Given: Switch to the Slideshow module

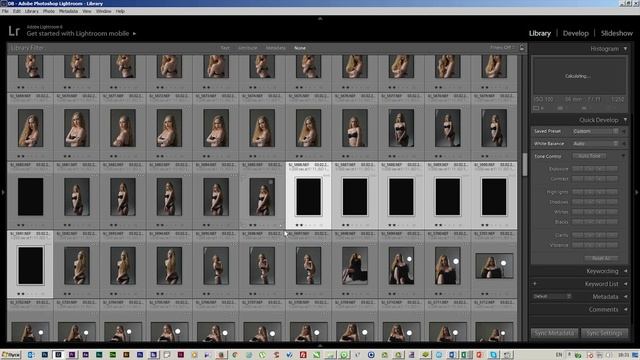Looking at the screenshot, I should (x=616, y=33).
